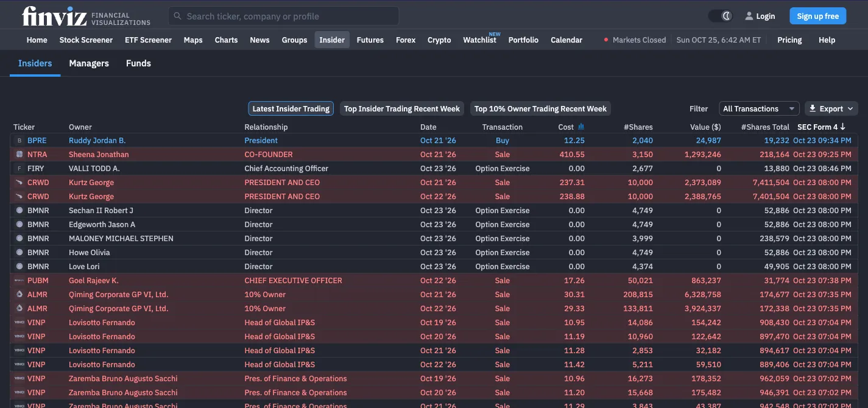This screenshot has width=868, height=408.
Task: Expand the Export button chevron
Action: (849, 109)
